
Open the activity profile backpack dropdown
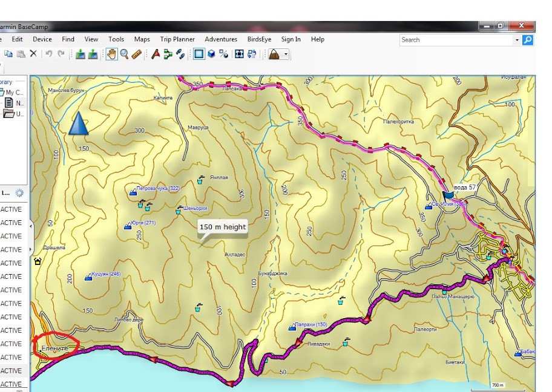point(286,54)
